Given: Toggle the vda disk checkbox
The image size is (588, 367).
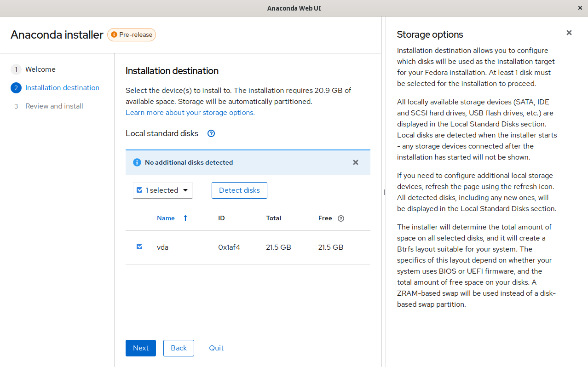Looking at the screenshot, I should pos(139,247).
